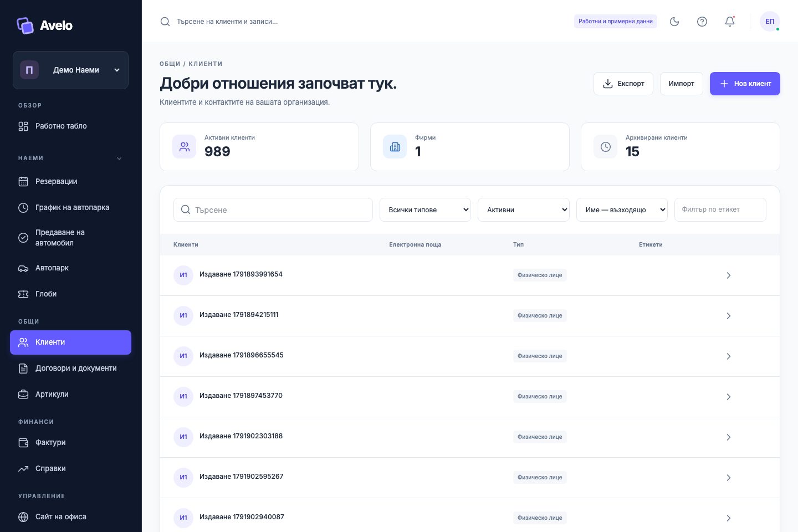Click the Сайт на офиса globe icon
Image resolution: width=798 pixels, height=532 pixels.
pos(23,517)
